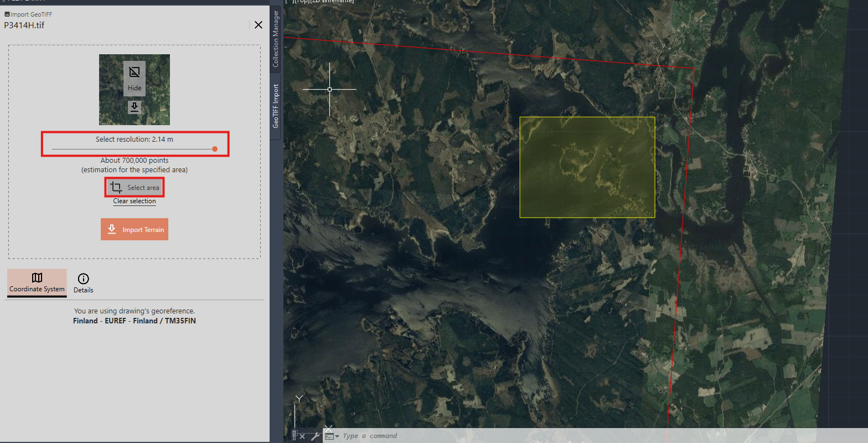
Task: Click the info icon above Details
Action: (x=84, y=279)
